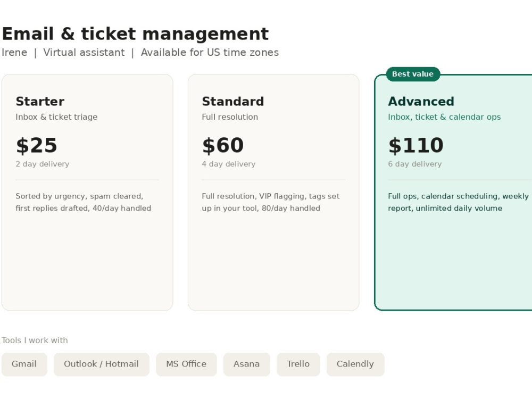532x399 pixels.
Task: Click the Tools I work with label
Action: point(35,340)
